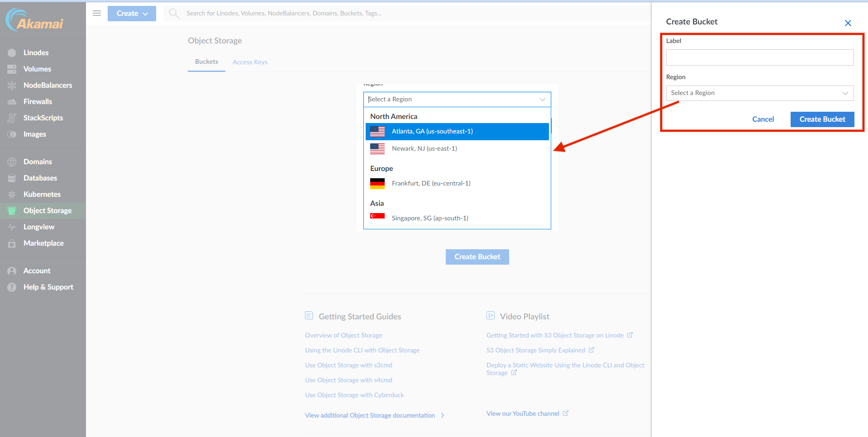Click the Video Playlist icon
Screen dimensions: 868x437
491,315
